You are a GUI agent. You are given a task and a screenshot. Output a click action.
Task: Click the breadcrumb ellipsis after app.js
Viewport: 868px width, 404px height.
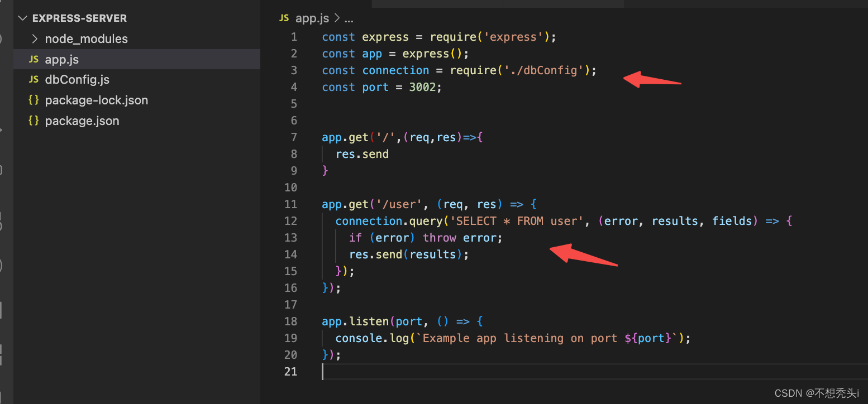(x=349, y=19)
